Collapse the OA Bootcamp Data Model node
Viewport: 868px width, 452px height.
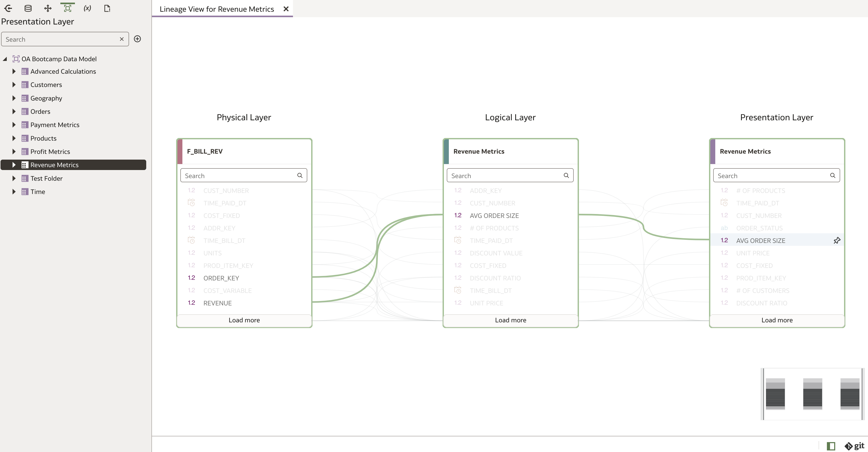pyautogui.click(x=5, y=59)
